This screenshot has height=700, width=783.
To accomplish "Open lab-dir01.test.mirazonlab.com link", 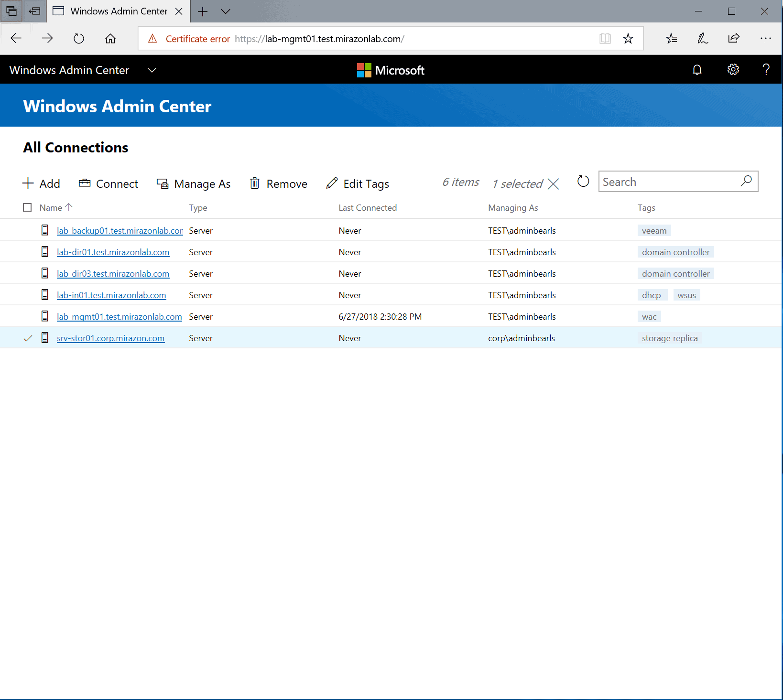I will point(113,252).
